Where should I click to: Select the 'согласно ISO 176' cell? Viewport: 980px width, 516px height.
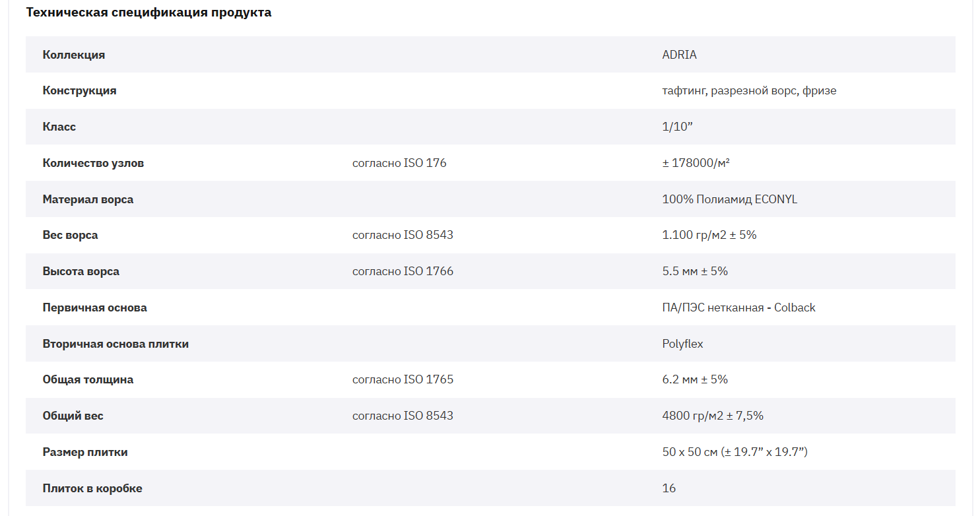(x=399, y=163)
